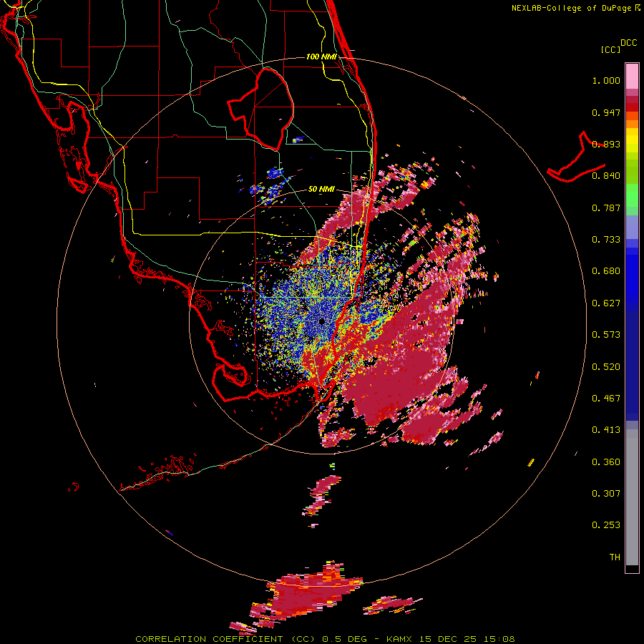This screenshot has width=644, height=644.
Task: Click the TH threshold label on legend
Action: (x=615, y=557)
